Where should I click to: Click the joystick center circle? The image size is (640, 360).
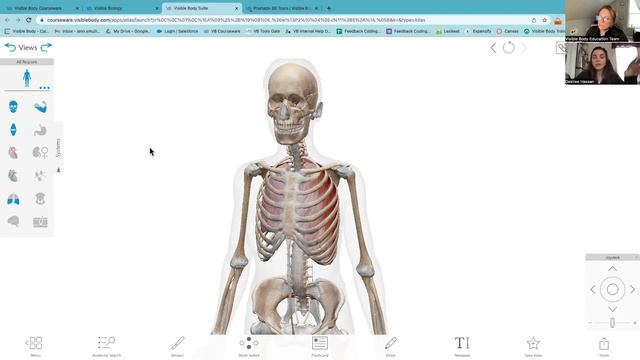coord(613,289)
